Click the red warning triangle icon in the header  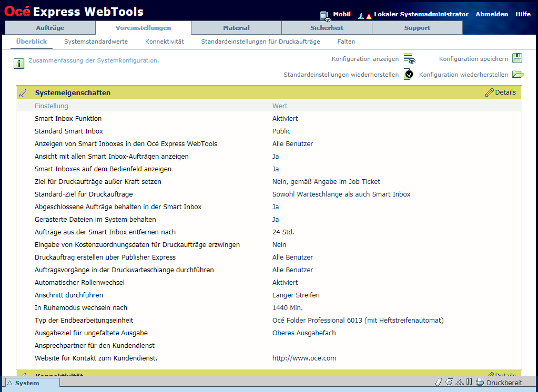point(369,16)
